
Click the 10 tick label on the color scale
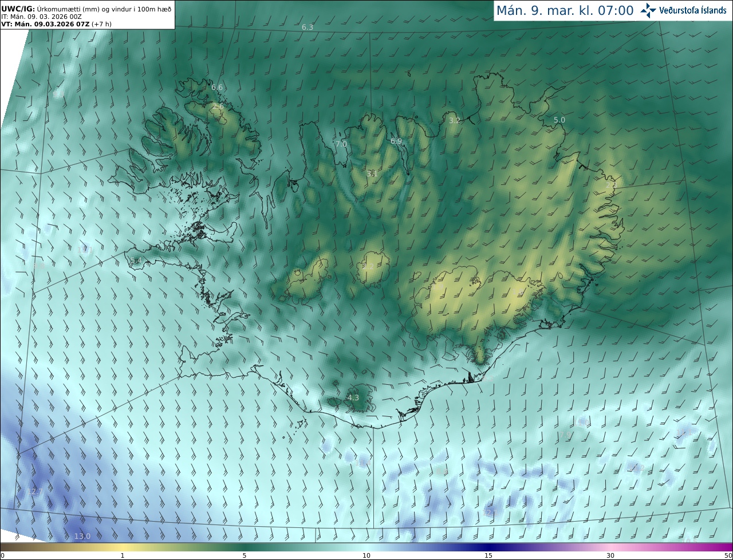click(x=366, y=555)
